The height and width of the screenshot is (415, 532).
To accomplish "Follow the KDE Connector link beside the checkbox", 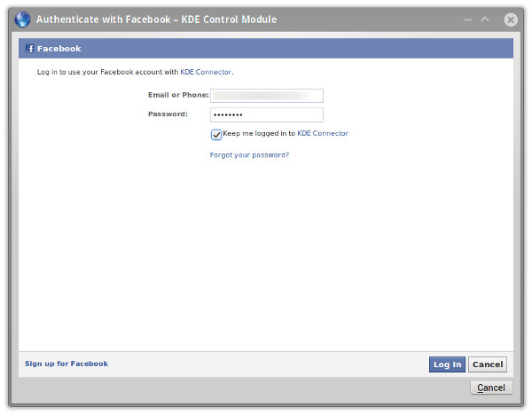I will 323,134.
